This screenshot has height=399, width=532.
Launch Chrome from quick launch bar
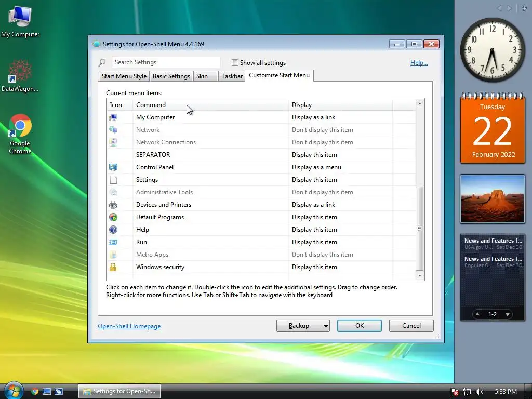point(35,392)
